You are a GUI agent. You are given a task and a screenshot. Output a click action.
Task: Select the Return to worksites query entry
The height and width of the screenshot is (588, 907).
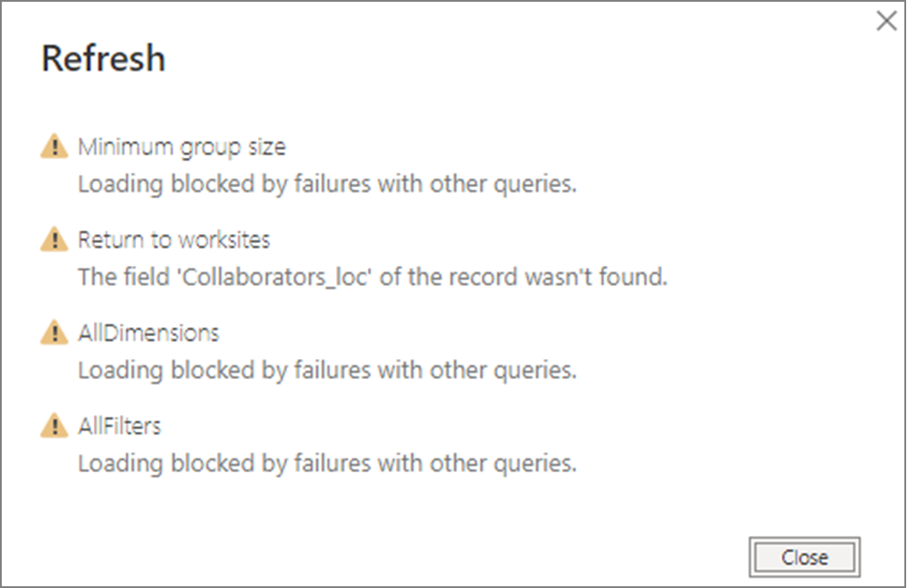pos(174,239)
